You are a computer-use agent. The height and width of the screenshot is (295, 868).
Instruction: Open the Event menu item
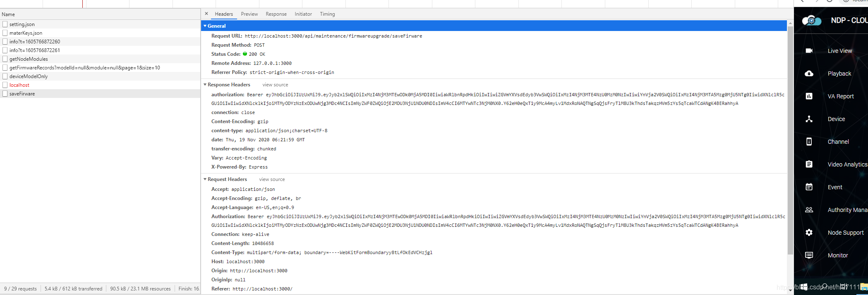pyautogui.click(x=835, y=187)
